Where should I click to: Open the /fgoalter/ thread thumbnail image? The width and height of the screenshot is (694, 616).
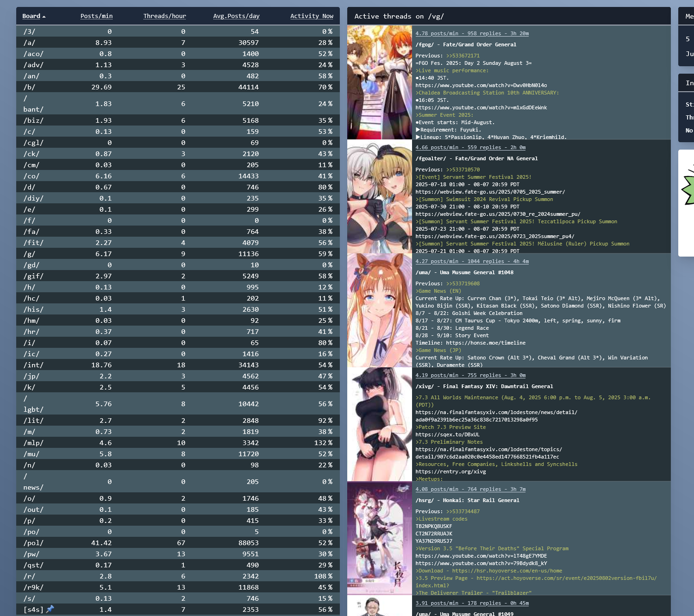380,196
